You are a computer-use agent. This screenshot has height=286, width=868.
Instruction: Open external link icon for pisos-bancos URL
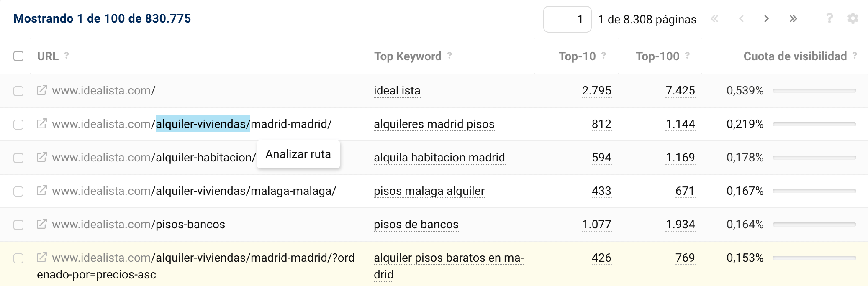[41, 224]
